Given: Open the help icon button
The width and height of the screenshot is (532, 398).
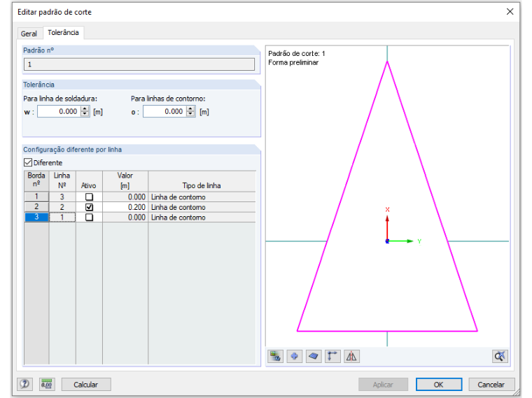Looking at the screenshot, I should tap(24, 384).
